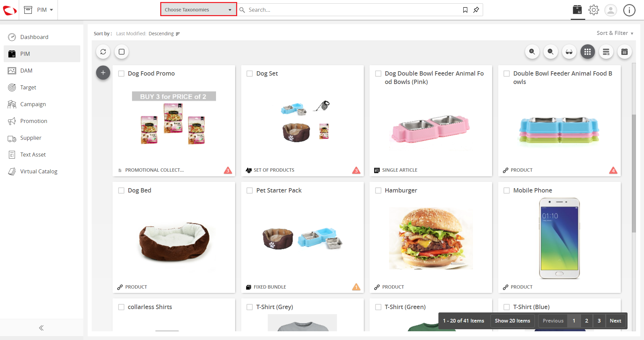Viewport: 644px width, 340px height.
Task: Open the Dog Food Promo thumbnail
Action: (174, 118)
